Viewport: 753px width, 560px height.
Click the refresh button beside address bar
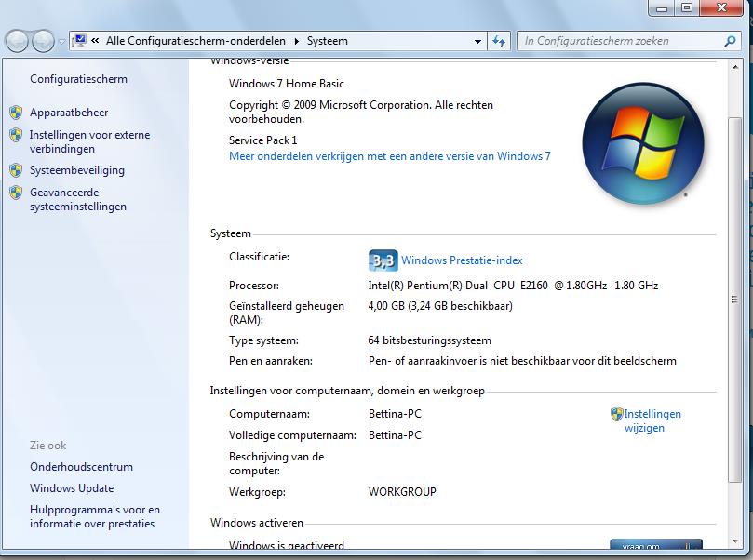pyautogui.click(x=499, y=41)
